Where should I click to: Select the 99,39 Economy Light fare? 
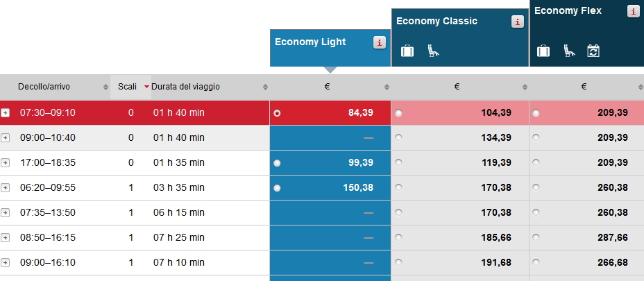click(x=278, y=163)
